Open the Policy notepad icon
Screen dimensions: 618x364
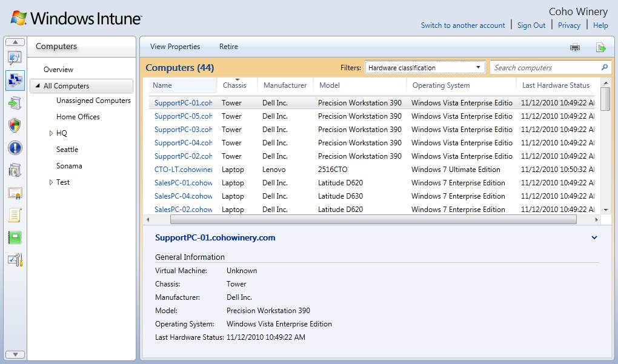click(15, 216)
